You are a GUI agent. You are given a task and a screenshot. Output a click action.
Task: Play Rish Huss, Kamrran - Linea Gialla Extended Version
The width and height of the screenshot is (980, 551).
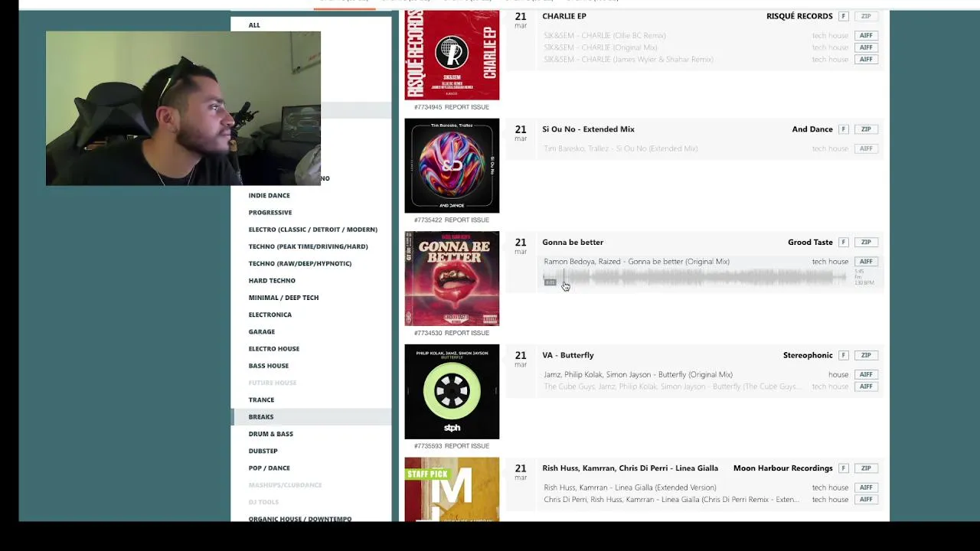(x=630, y=487)
